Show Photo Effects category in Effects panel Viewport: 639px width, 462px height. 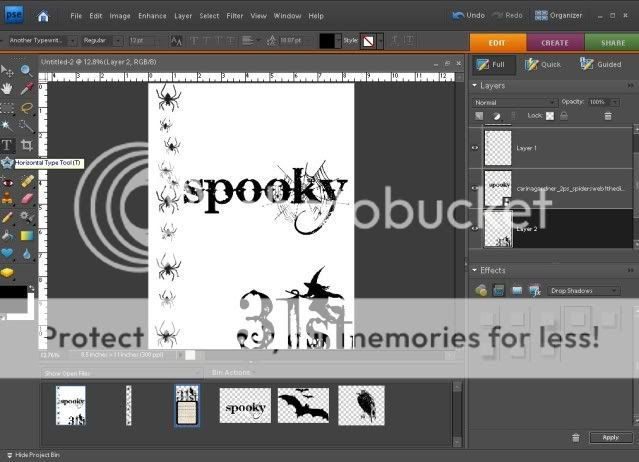coord(517,290)
